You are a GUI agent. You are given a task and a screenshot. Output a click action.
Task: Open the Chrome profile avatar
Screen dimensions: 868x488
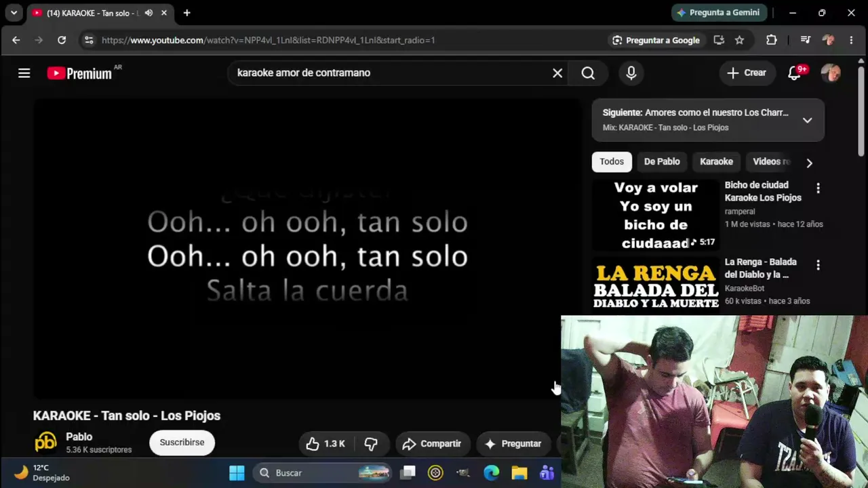click(828, 40)
